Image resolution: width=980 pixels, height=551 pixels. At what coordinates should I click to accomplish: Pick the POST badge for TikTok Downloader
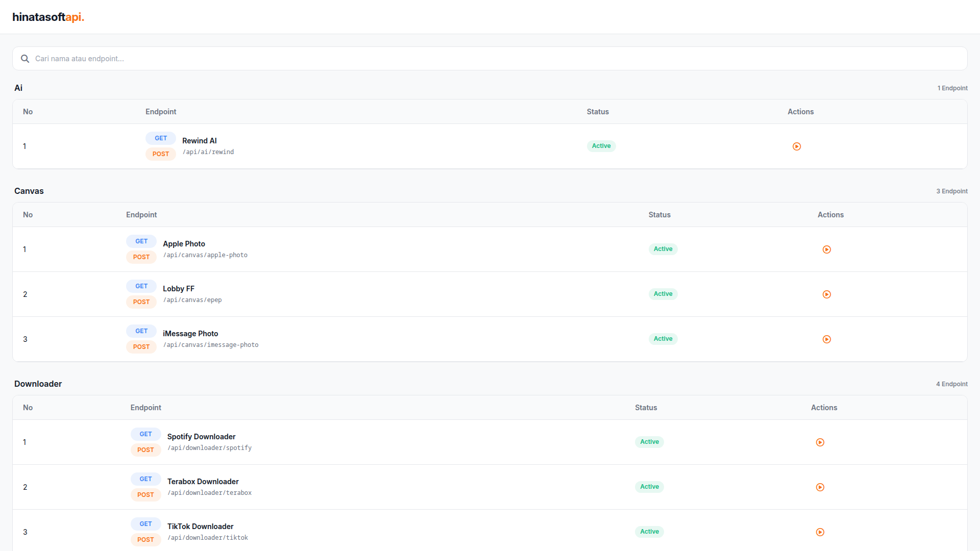click(x=145, y=540)
